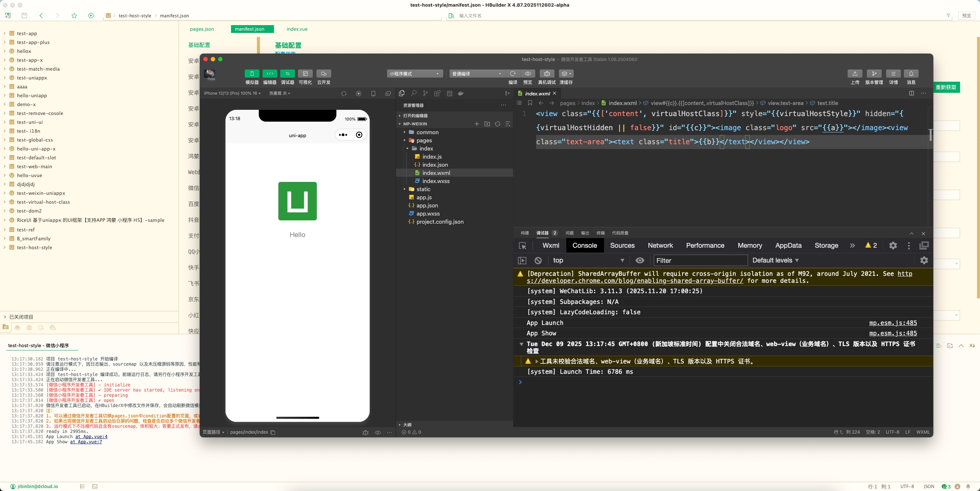
Task: Click the 重新获取 button
Action: (x=946, y=87)
